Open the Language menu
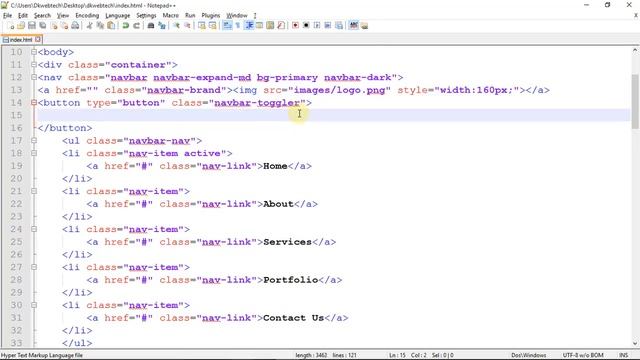Image resolution: width=640 pixels, height=360 pixels. click(x=118, y=16)
